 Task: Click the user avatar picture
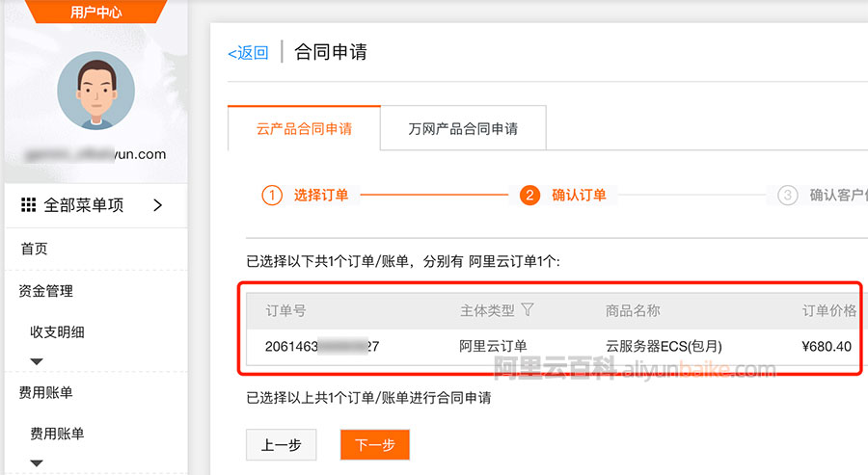click(x=95, y=91)
